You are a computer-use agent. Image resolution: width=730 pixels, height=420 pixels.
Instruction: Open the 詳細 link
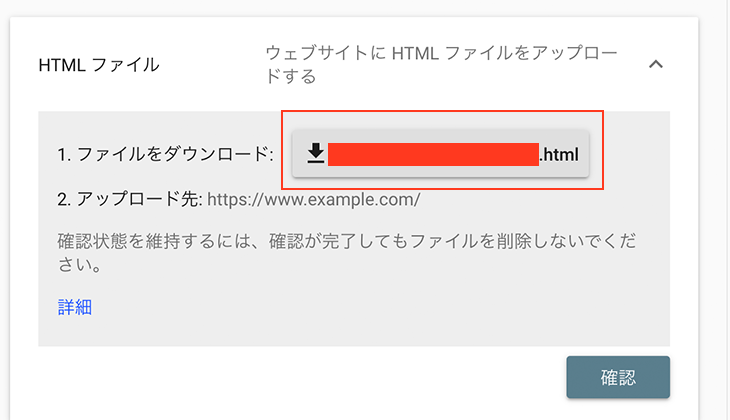coord(74,307)
